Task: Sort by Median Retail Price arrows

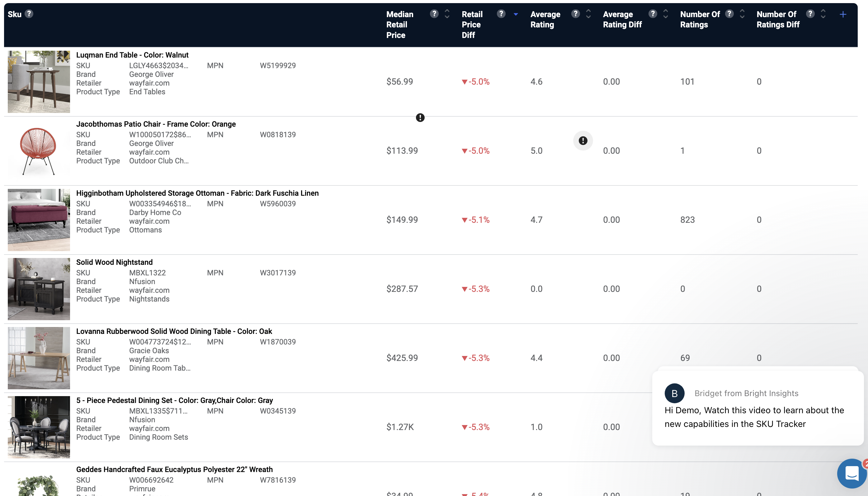Action: pyautogui.click(x=447, y=14)
